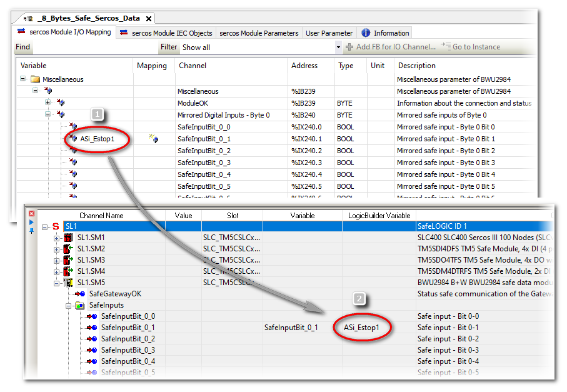
Task: Click the blue pin icon below play arrow
Action: pyautogui.click(x=32, y=231)
